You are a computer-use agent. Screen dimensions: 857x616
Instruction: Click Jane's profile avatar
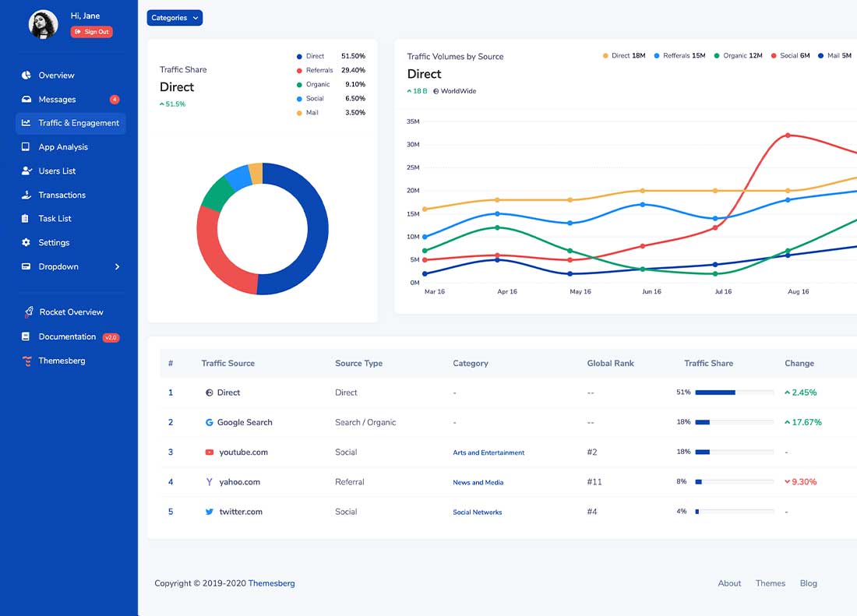43,24
